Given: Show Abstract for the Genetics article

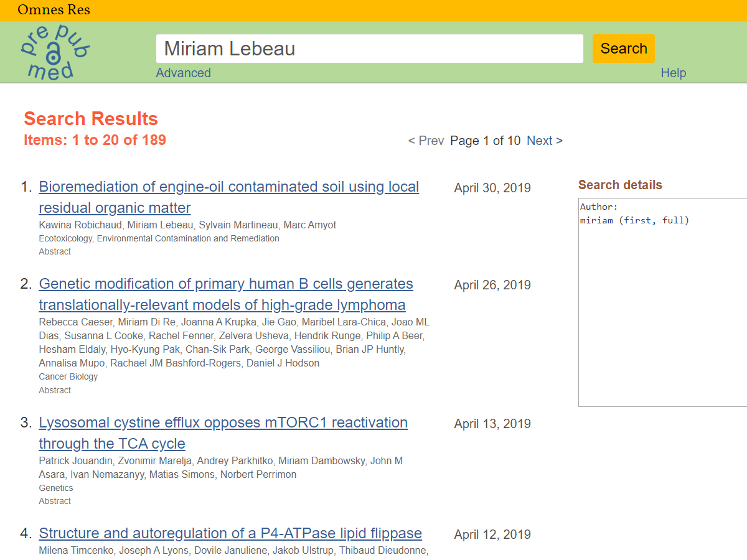Looking at the screenshot, I should pyautogui.click(x=55, y=501).
